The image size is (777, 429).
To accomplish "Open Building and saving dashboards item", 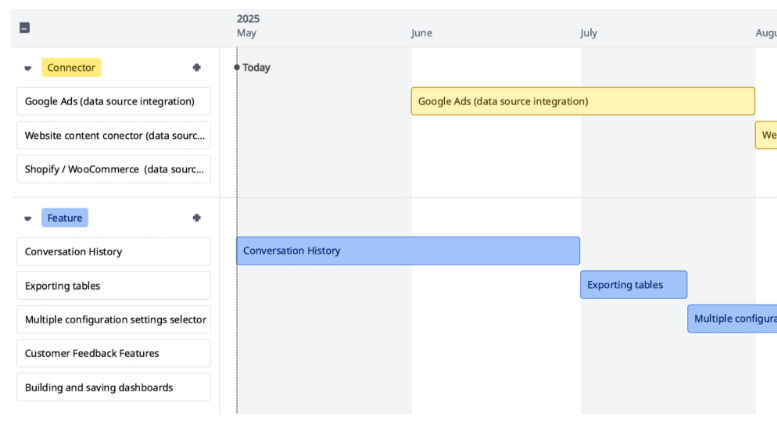I will click(113, 387).
